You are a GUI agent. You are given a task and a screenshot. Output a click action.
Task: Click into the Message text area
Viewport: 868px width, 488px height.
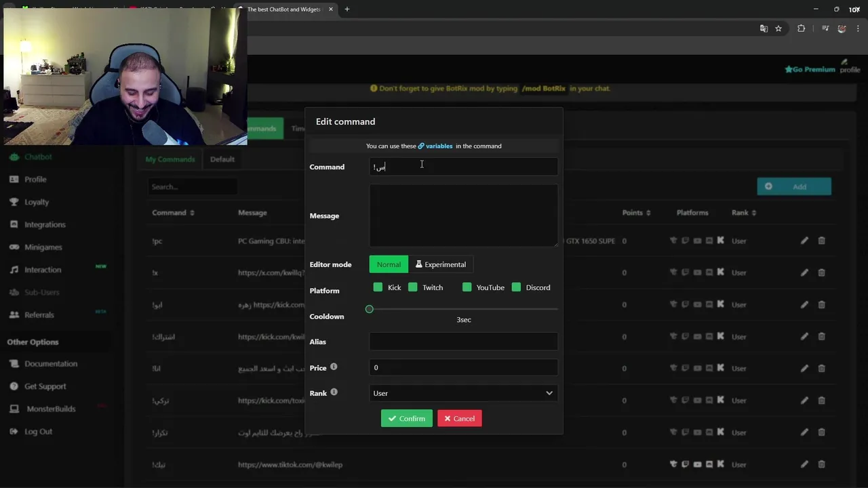tap(463, 216)
